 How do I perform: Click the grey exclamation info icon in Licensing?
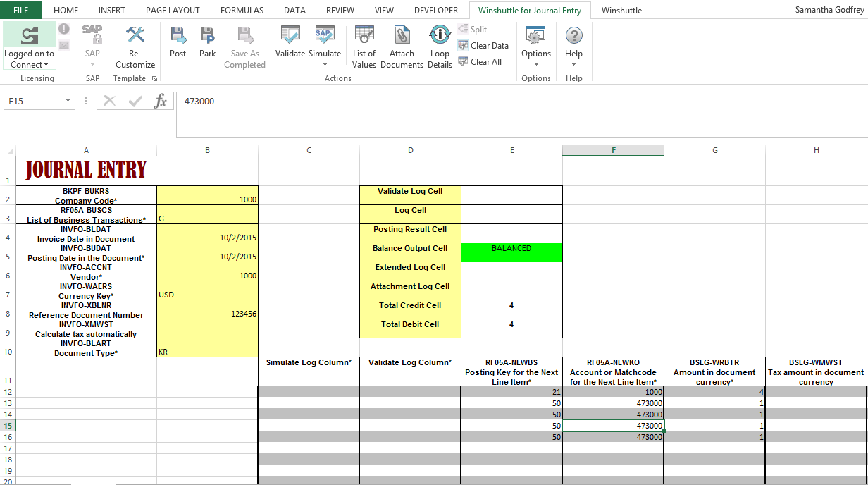64,29
